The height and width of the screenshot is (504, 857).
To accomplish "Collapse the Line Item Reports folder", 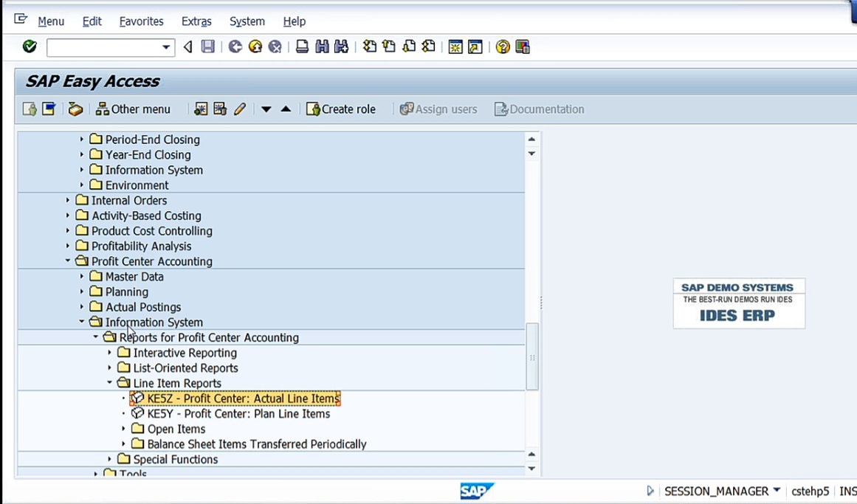I will (110, 383).
